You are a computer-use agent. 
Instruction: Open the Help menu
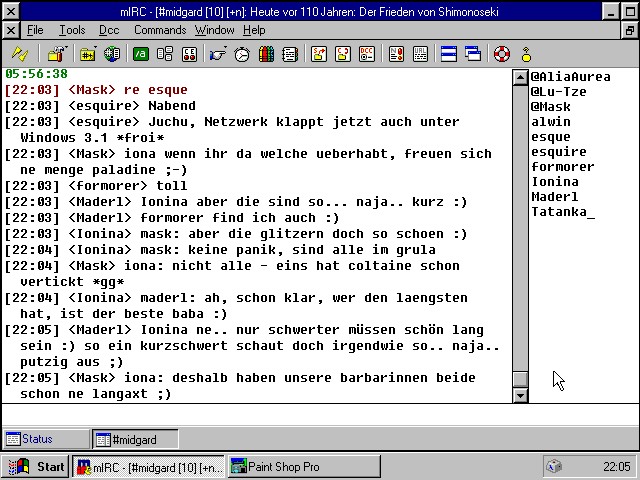coord(254,30)
